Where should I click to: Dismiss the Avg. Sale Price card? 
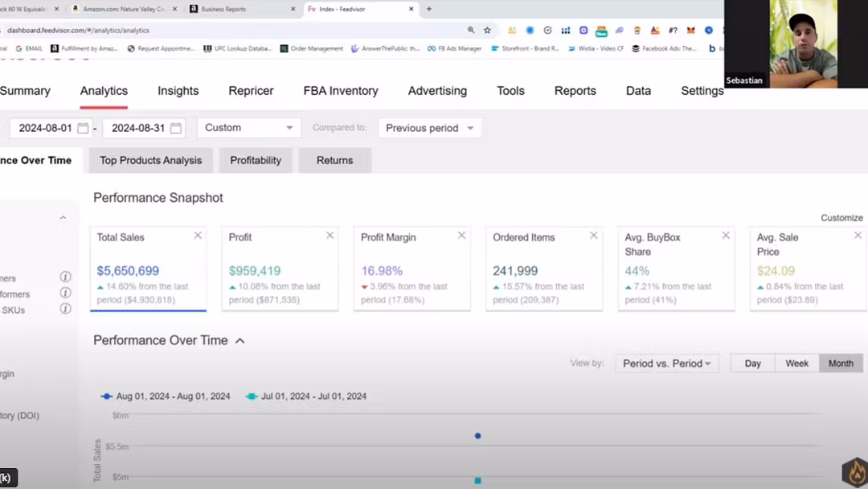coord(858,236)
